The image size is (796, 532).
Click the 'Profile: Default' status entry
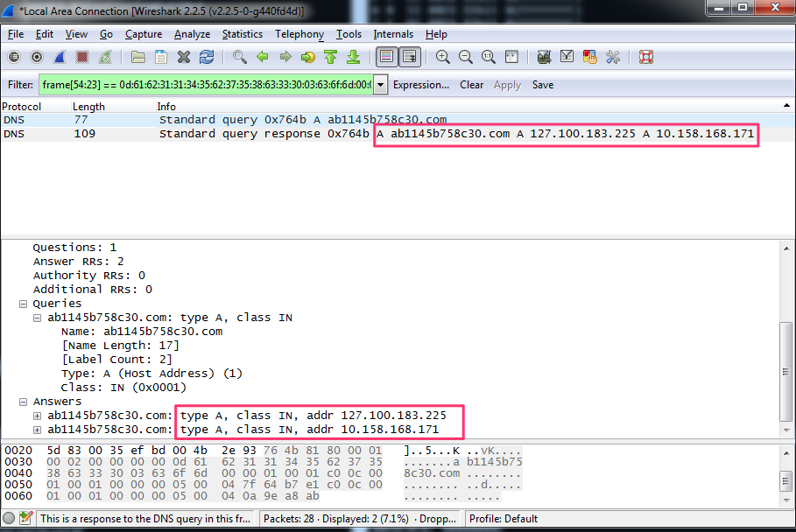coord(504,518)
